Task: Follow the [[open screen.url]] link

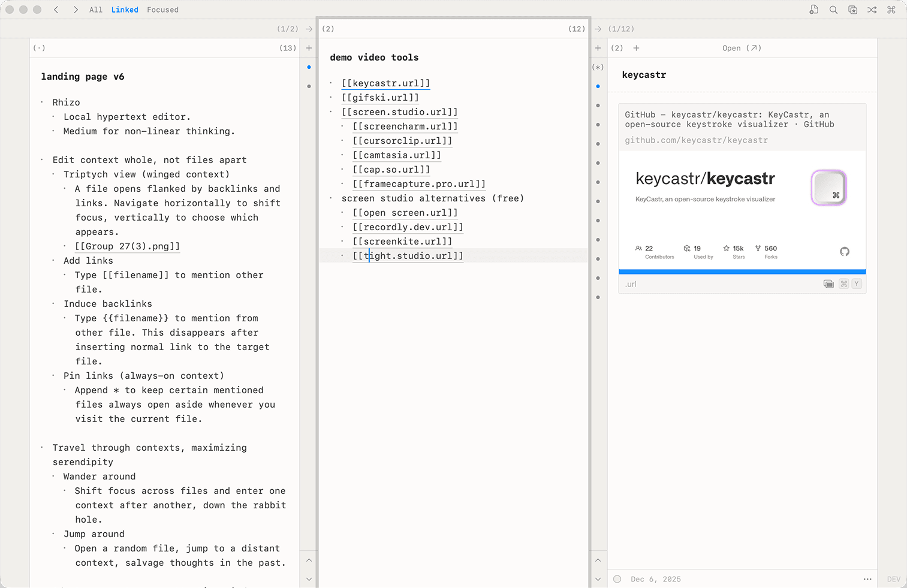Action: pos(405,213)
